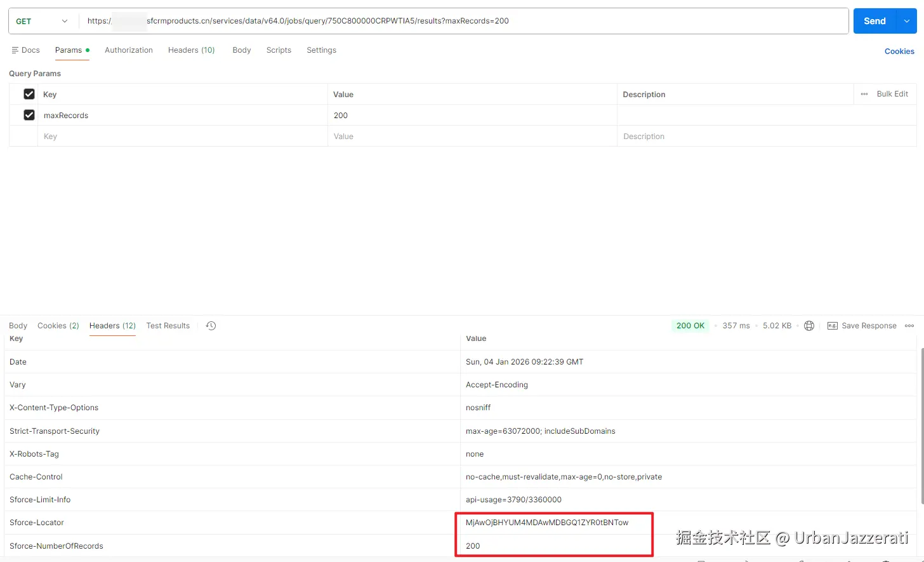The width and height of the screenshot is (924, 562).
Task: Show the response Body tab
Action: (x=18, y=326)
